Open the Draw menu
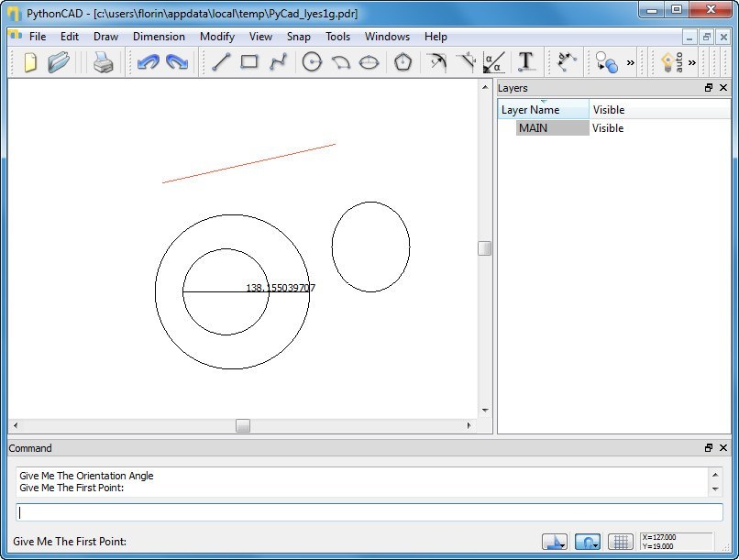The image size is (739, 560). (105, 37)
